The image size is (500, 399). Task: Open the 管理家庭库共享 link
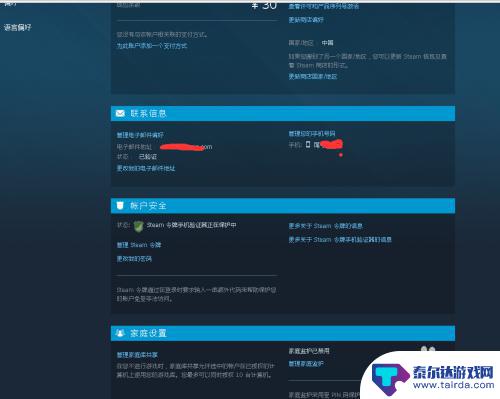[137, 355]
